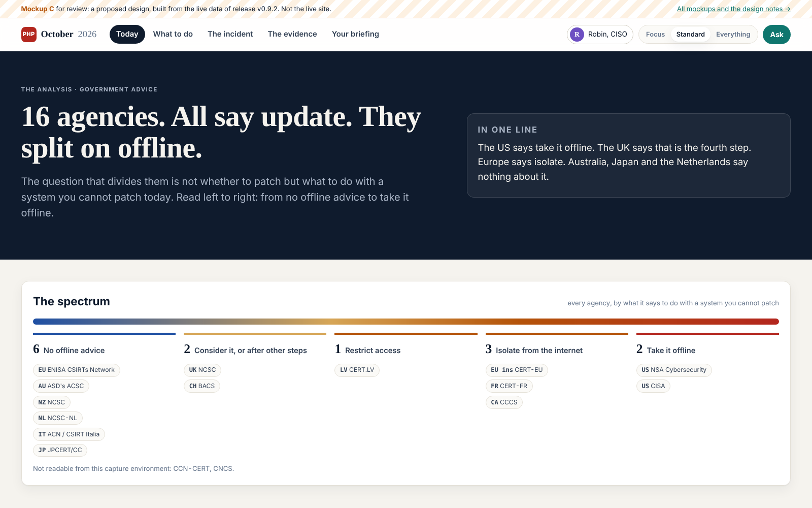The width and height of the screenshot is (812, 508).
Task: Click the October 2026 site title
Action: click(69, 34)
